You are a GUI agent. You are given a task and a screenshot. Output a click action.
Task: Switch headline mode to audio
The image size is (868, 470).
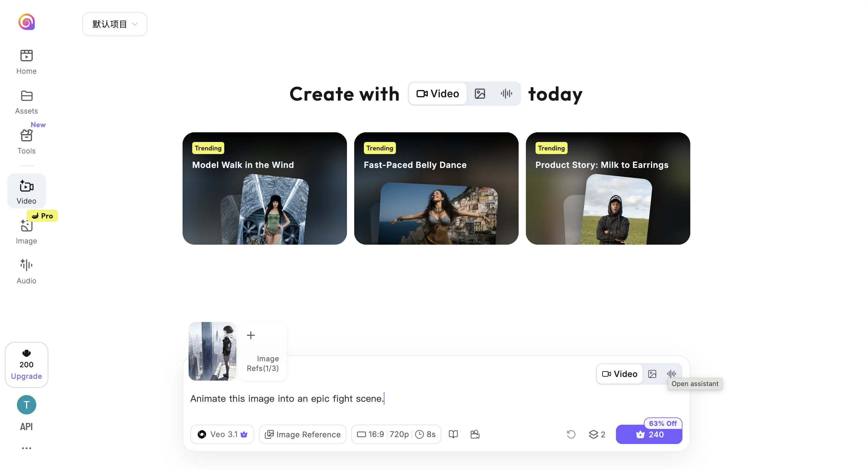[x=506, y=94]
